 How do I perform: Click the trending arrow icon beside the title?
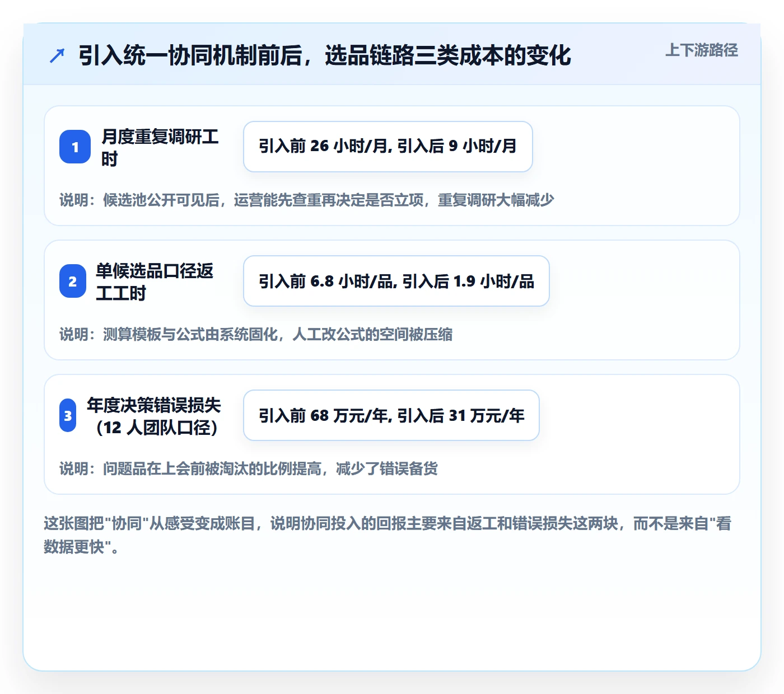click(57, 55)
